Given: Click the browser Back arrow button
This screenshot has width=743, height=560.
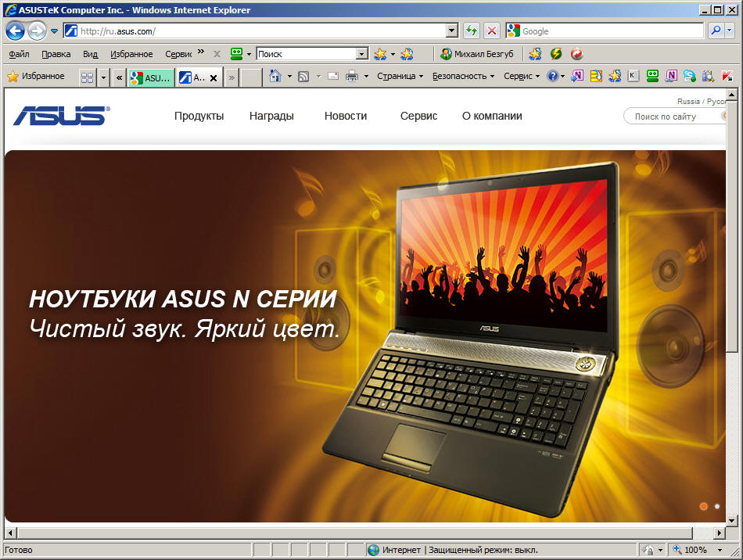Looking at the screenshot, I should (x=15, y=31).
